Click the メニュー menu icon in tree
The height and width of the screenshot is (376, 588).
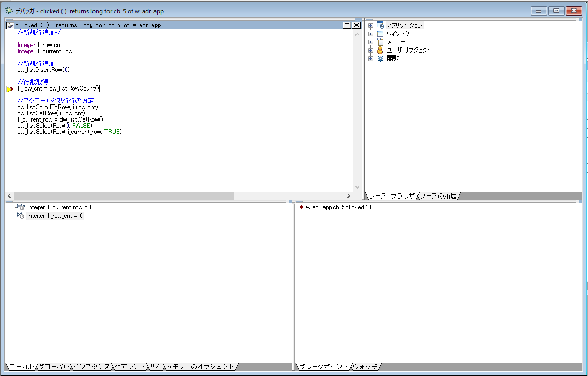[x=380, y=42]
